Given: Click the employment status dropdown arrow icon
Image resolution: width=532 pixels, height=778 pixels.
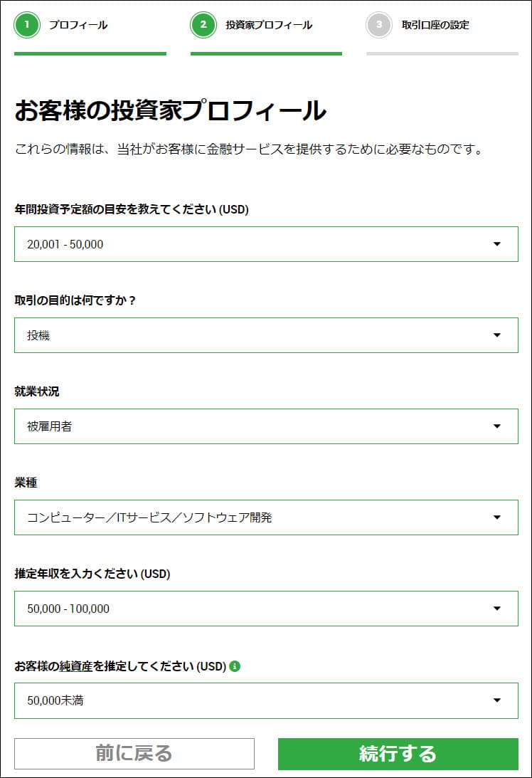Looking at the screenshot, I should pyautogui.click(x=498, y=426).
